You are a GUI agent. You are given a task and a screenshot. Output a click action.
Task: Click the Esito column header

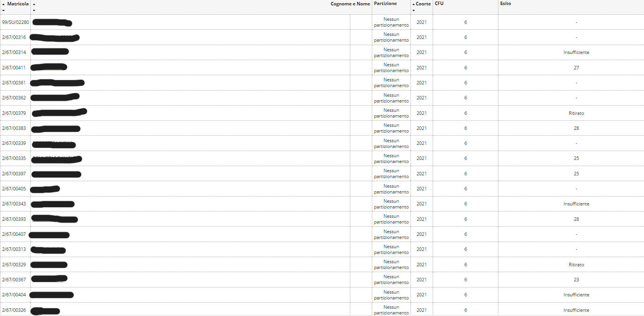[x=505, y=3]
